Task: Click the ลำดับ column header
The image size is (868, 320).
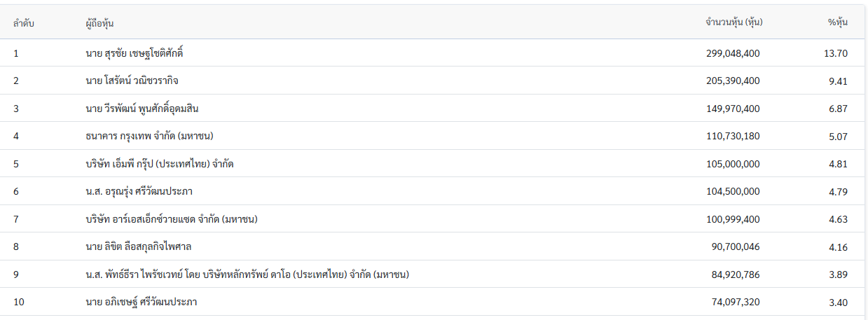Action: click(x=23, y=22)
